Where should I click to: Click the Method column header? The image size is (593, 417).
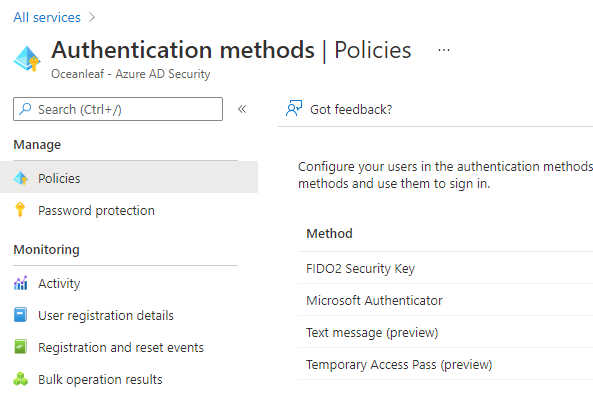[x=329, y=234]
